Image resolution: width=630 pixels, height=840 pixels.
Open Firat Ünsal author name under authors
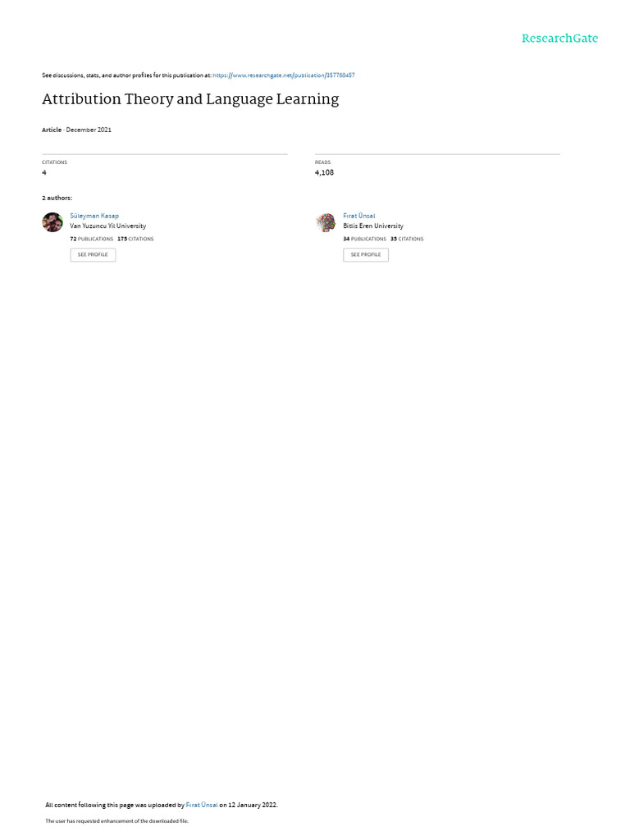click(359, 216)
